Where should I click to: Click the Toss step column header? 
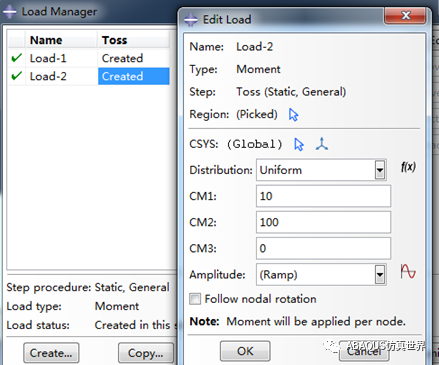coord(134,40)
